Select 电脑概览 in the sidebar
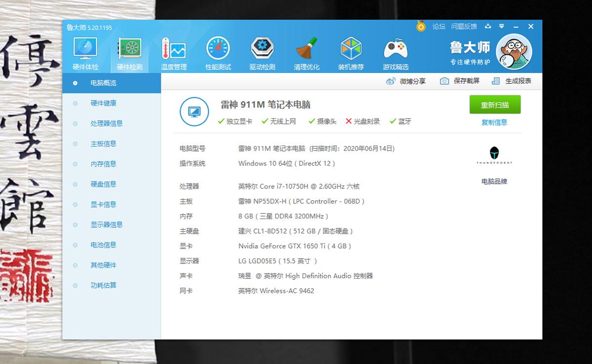 [x=111, y=83]
